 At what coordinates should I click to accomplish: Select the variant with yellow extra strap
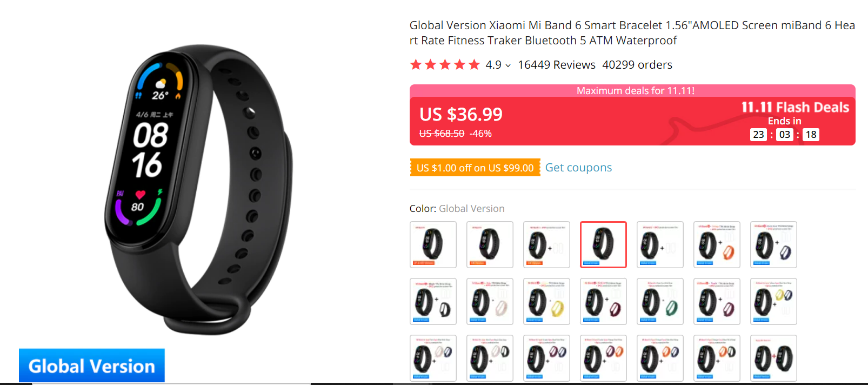pos(546,302)
